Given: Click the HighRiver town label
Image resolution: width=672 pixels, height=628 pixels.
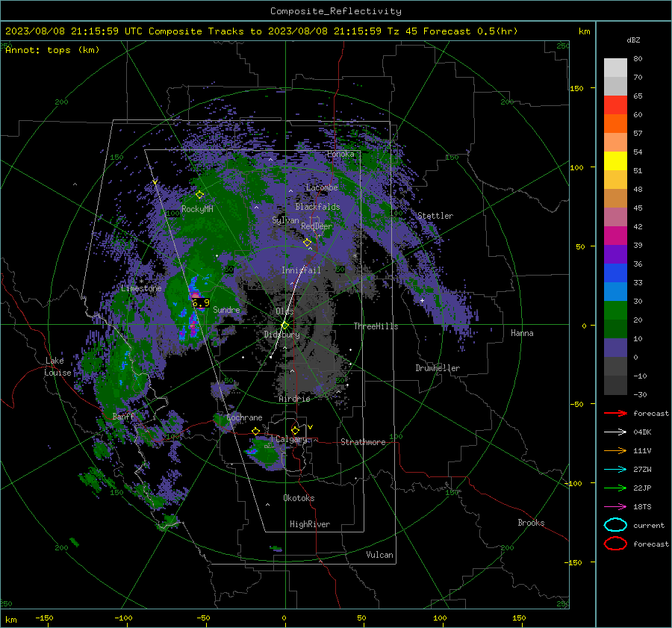Looking at the screenshot, I should (310, 524).
